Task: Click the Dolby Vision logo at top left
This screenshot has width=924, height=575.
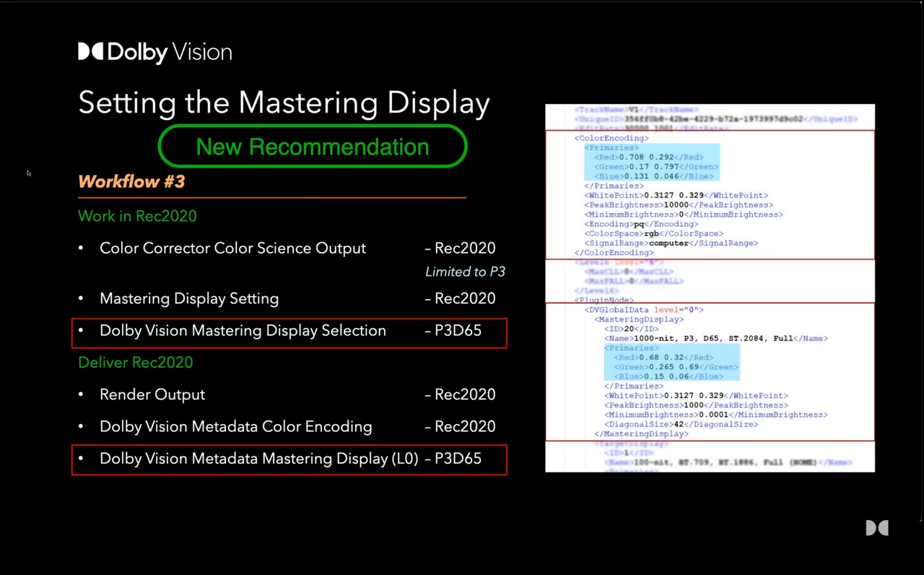Action: (x=155, y=52)
